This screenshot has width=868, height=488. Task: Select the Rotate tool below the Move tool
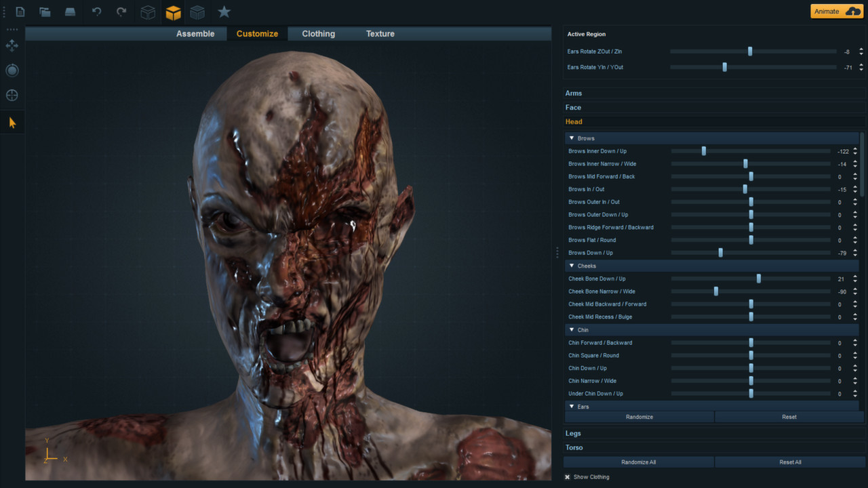click(x=12, y=70)
